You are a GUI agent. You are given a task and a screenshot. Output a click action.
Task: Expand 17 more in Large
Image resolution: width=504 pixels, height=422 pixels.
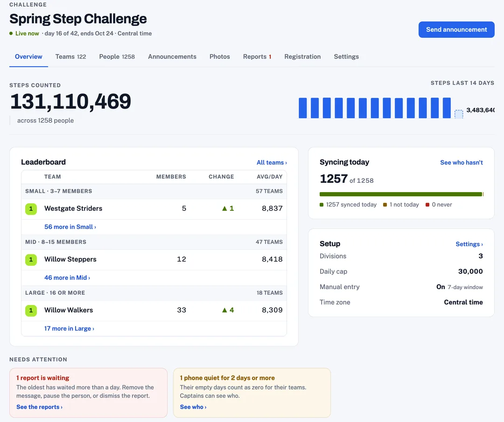click(69, 329)
